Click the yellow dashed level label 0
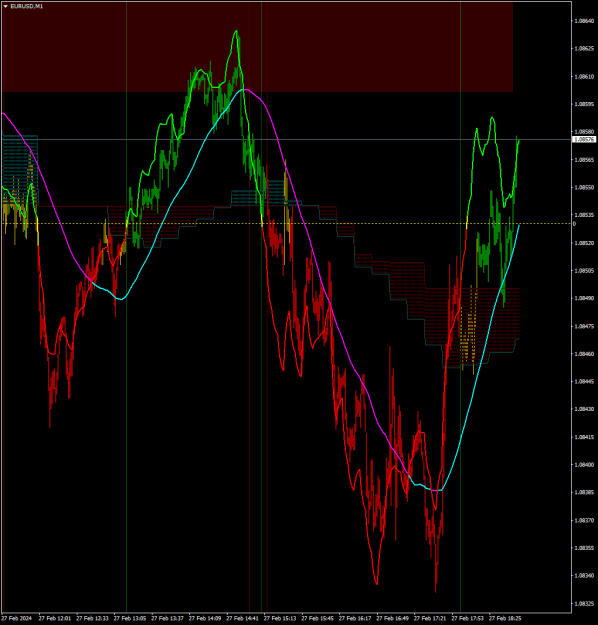 (574, 224)
